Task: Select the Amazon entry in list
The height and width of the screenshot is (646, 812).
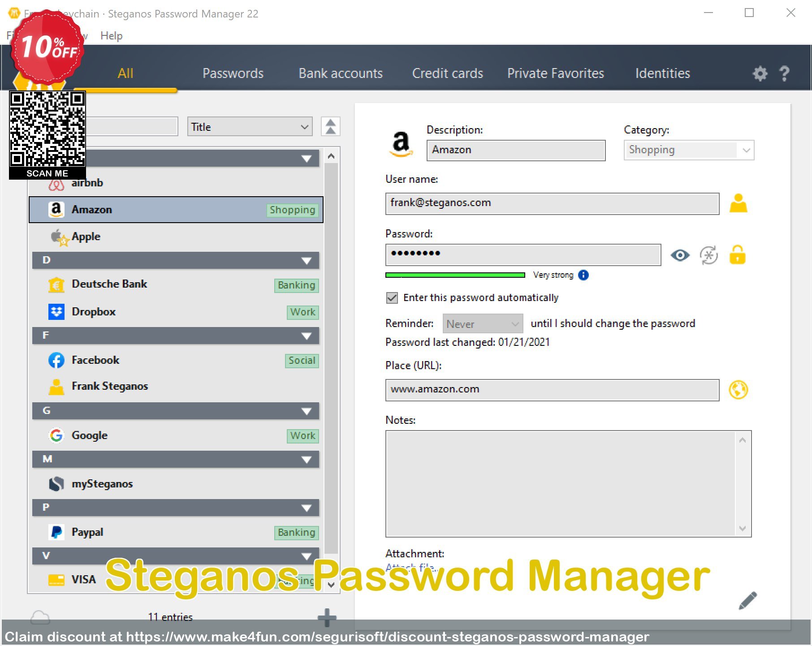Action: pyautogui.click(x=176, y=210)
